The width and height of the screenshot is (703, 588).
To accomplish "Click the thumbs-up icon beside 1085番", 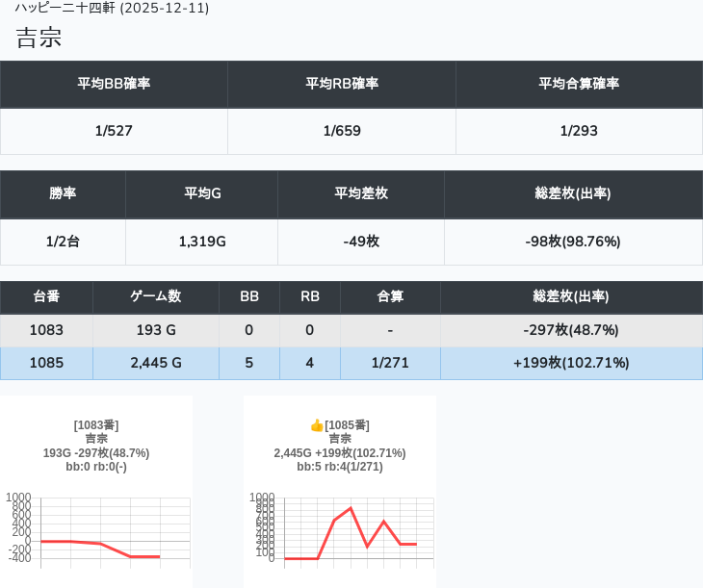I will 316,425.
